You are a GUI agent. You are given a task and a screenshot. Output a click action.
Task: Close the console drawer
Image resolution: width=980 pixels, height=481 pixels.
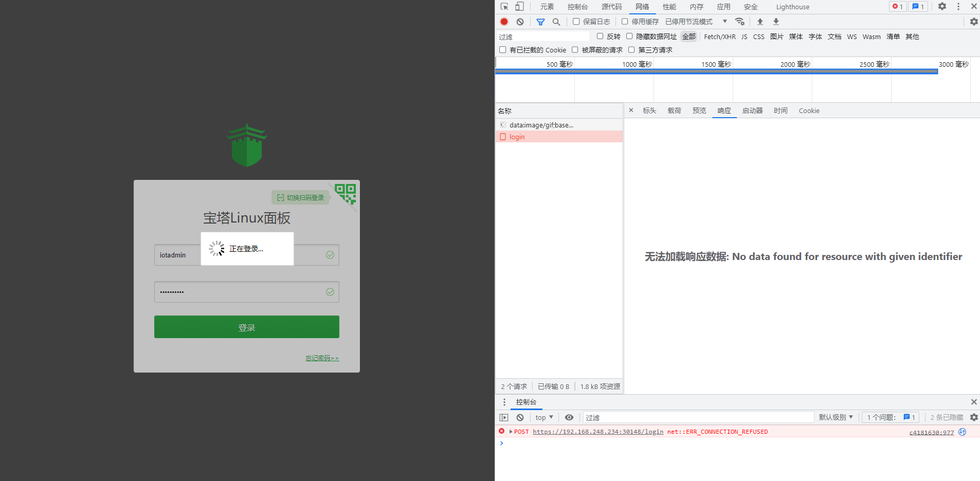tap(974, 402)
